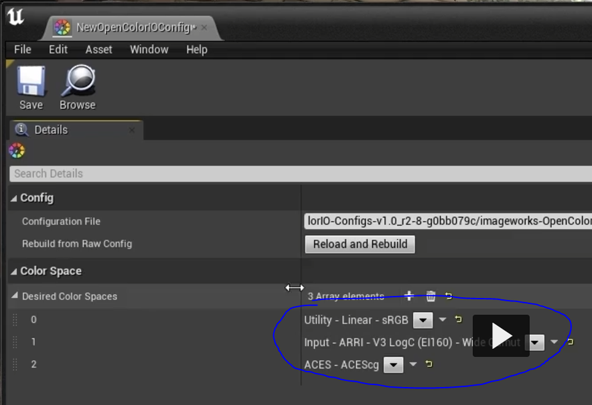Reset Utility - Linear - sRGB to default
592x405 pixels.
tap(458, 319)
